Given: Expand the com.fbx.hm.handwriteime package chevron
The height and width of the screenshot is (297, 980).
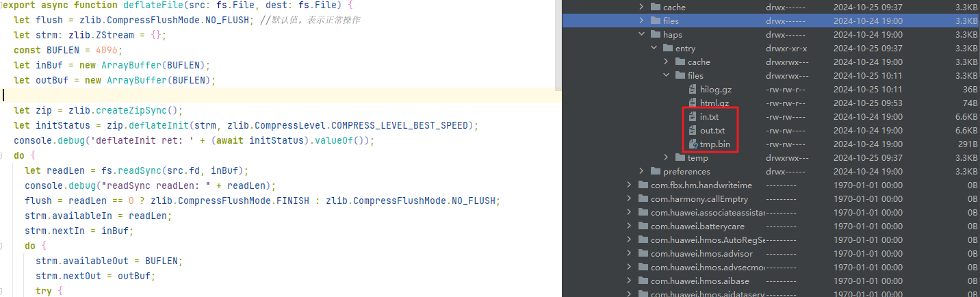Looking at the screenshot, I should coord(629,185).
